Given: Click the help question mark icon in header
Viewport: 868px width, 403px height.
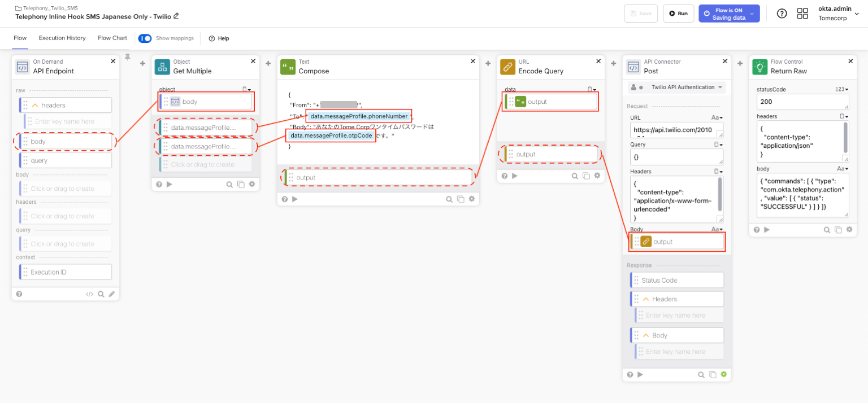Looking at the screenshot, I should coord(782,14).
